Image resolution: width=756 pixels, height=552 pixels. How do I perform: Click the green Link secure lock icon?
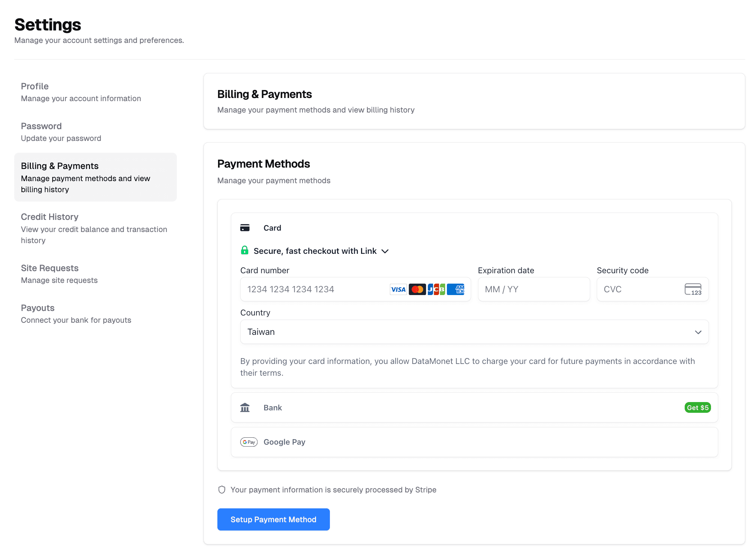(245, 250)
